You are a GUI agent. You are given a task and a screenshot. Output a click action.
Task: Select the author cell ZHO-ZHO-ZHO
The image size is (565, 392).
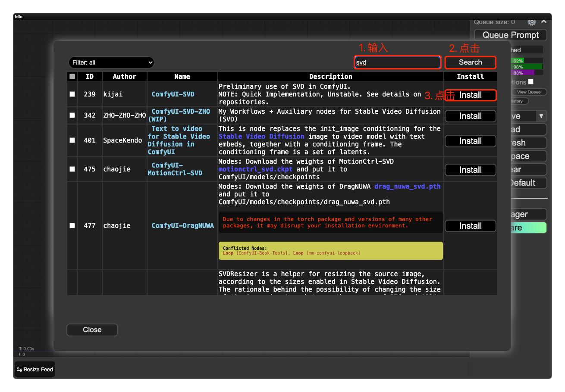click(125, 115)
